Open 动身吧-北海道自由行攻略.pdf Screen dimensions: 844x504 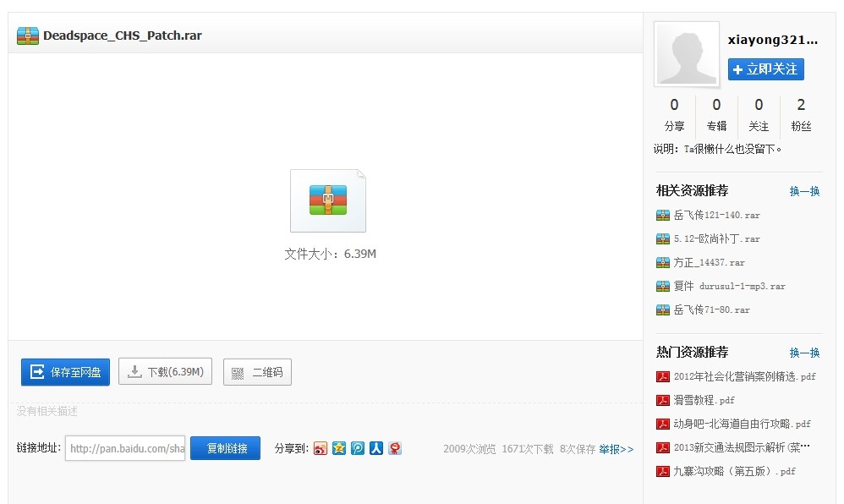pos(742,424)
